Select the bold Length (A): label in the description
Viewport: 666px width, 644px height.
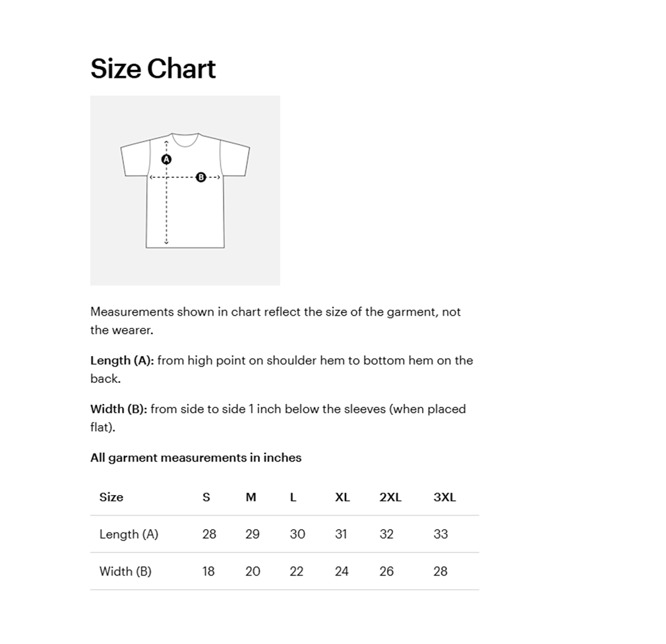[x=122, y=361]
